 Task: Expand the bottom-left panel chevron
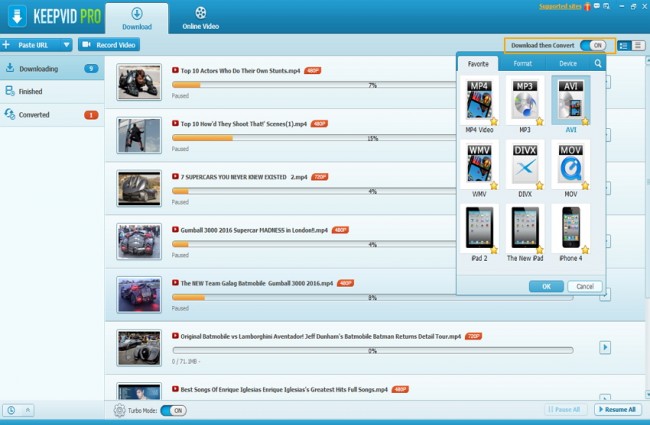[27, 410]
